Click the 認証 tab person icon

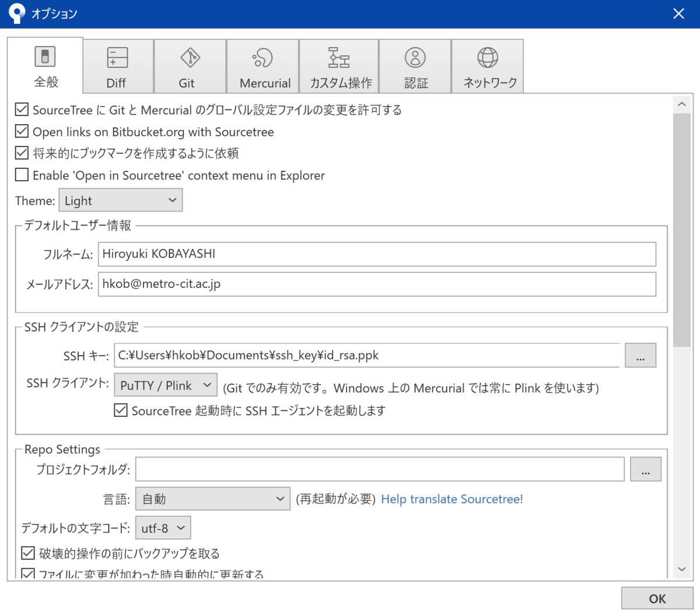click(x=415, y=58)
